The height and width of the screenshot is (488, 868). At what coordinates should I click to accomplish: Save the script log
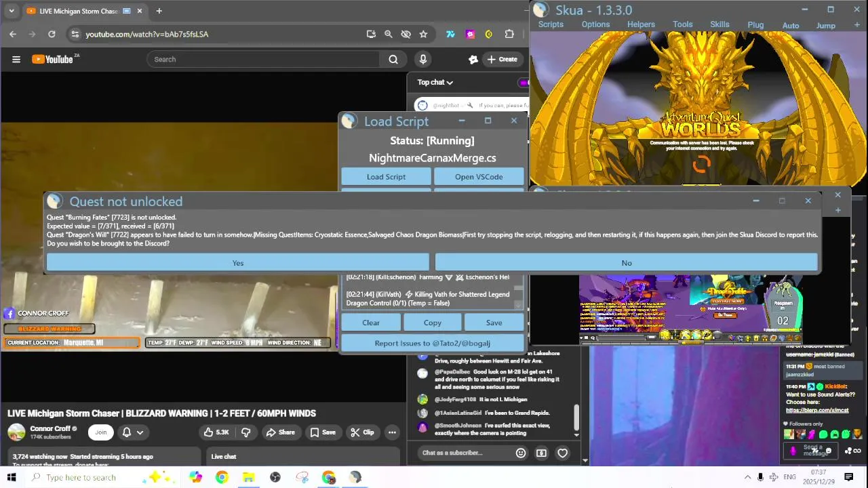[x=494, y=323]
